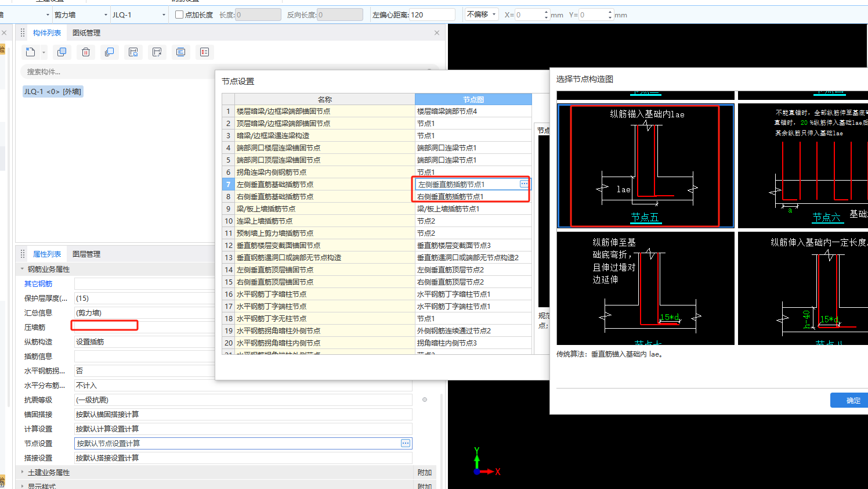Click the 节点图 column header
The width and height of the screenshot is (868, 489).
click(473, 99)
